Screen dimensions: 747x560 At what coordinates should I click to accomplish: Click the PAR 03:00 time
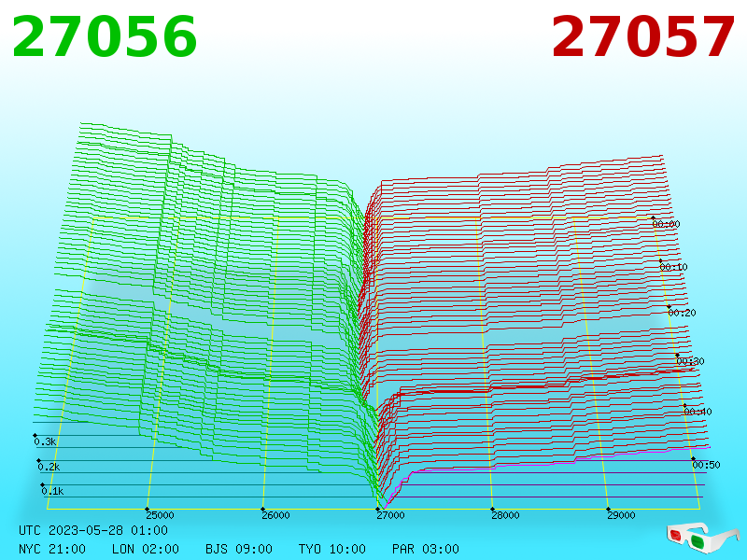[x=426, y=549]
